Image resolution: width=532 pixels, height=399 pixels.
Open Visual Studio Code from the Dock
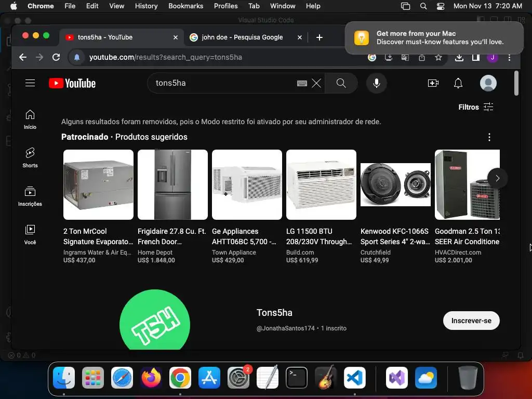click(x=354, y=378)
